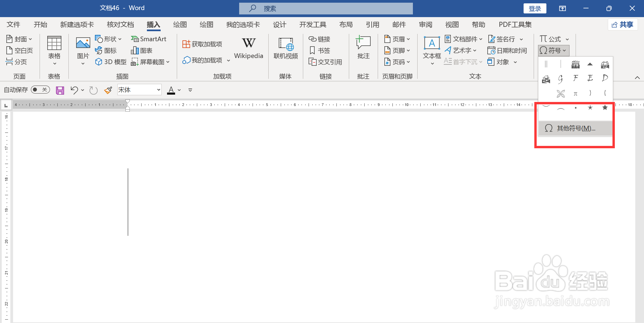Insert a Page Break (分页)
Viewport: 644px width, 323px height.
pyautogui.click(x=16, y=62)
